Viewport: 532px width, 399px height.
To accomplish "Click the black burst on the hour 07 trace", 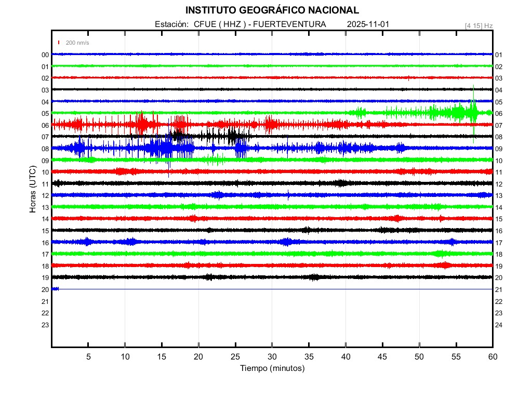I will (x=231, y=136).
